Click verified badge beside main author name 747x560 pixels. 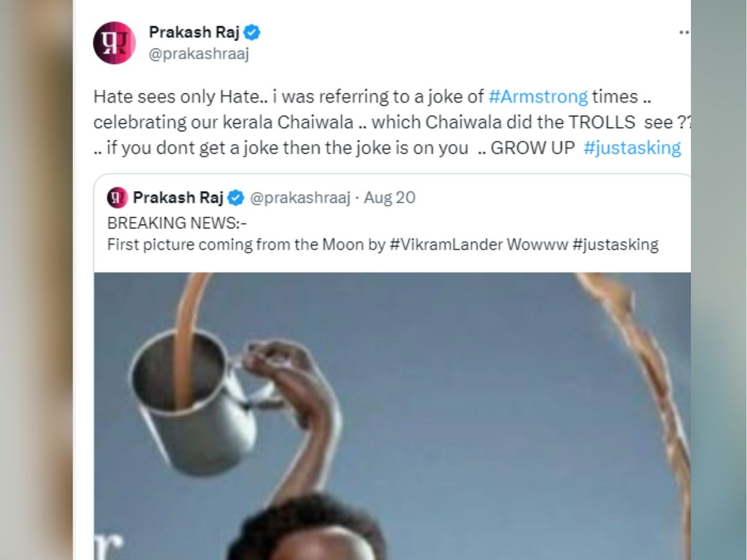(251, 32)
